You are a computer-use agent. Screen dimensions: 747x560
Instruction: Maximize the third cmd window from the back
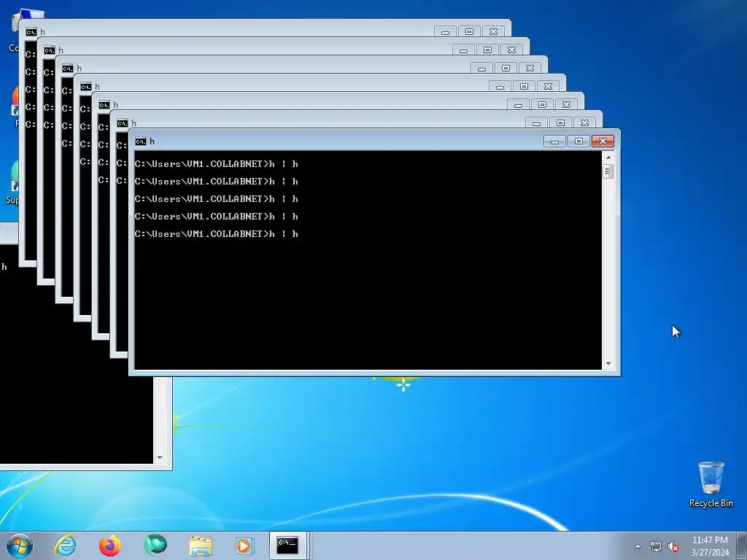(x=506, y=68)
